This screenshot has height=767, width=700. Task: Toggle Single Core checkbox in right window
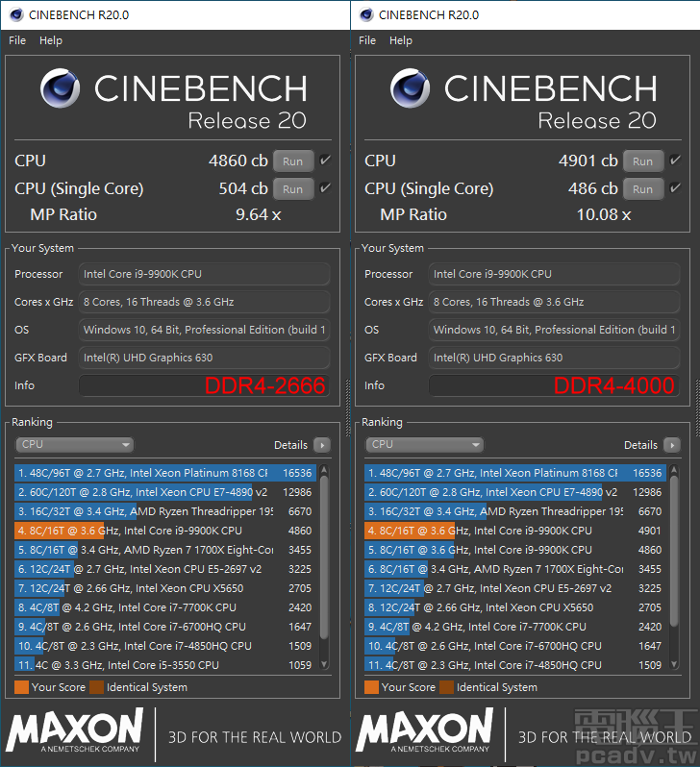click(675, 187)
